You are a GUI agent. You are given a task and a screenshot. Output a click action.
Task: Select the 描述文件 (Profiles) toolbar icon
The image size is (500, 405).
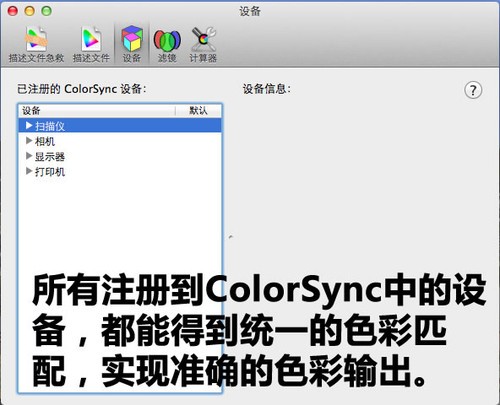(x=91, y=39)
